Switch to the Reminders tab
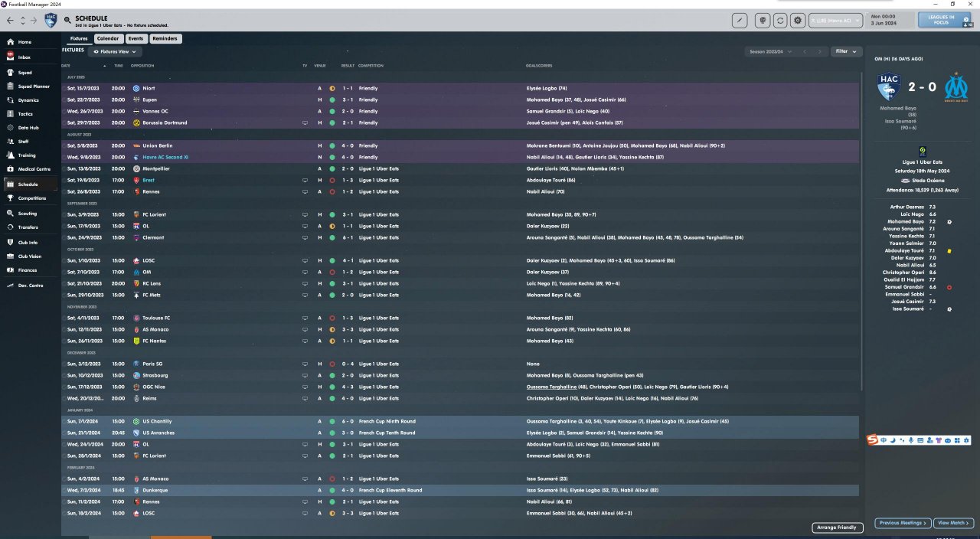 point(165,38)
